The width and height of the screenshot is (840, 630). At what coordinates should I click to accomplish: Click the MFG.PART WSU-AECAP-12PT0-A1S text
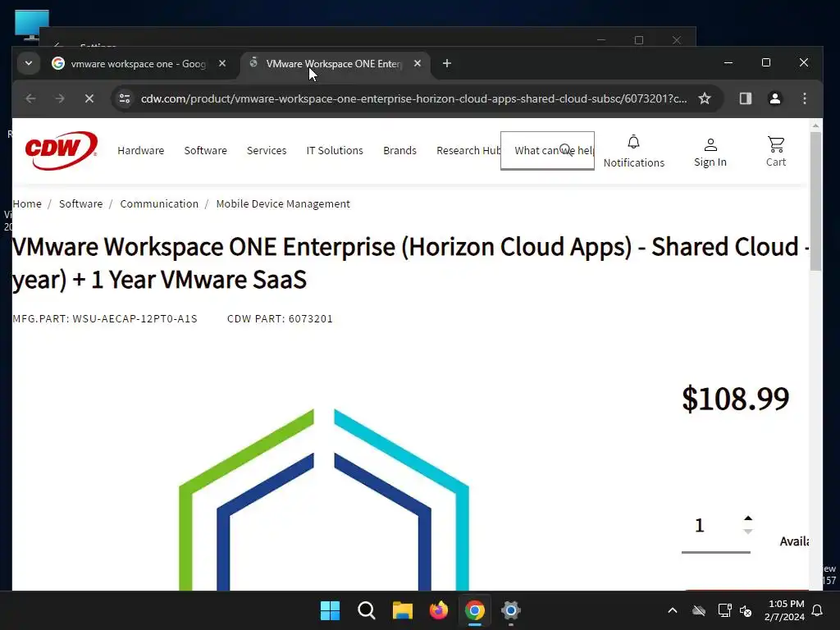tap(105, 319)
